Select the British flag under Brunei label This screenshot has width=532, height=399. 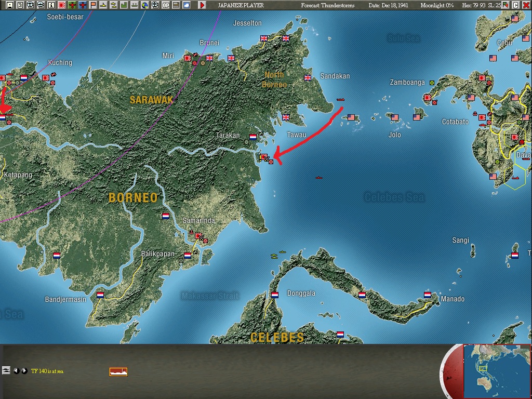coord(209,58)
